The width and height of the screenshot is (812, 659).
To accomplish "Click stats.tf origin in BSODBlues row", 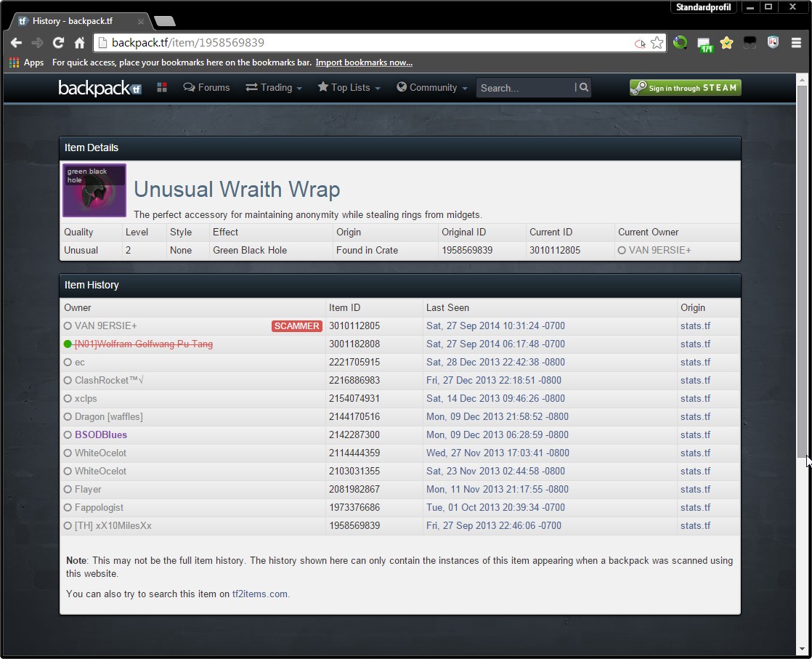I will point(696,434).
